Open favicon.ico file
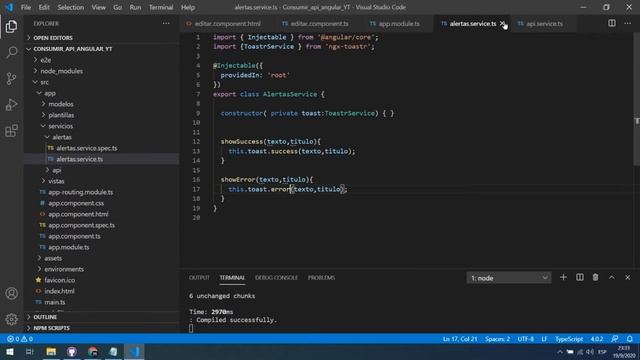640x360 pixels. point(60,280)
